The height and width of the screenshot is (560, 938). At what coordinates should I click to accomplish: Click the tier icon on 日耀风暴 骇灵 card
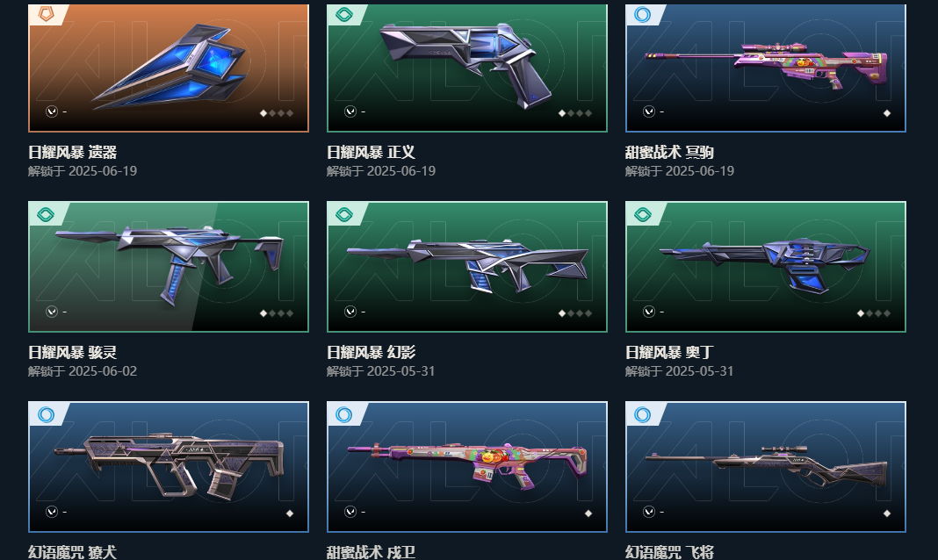pyautogui.click(x=46, y=214)
